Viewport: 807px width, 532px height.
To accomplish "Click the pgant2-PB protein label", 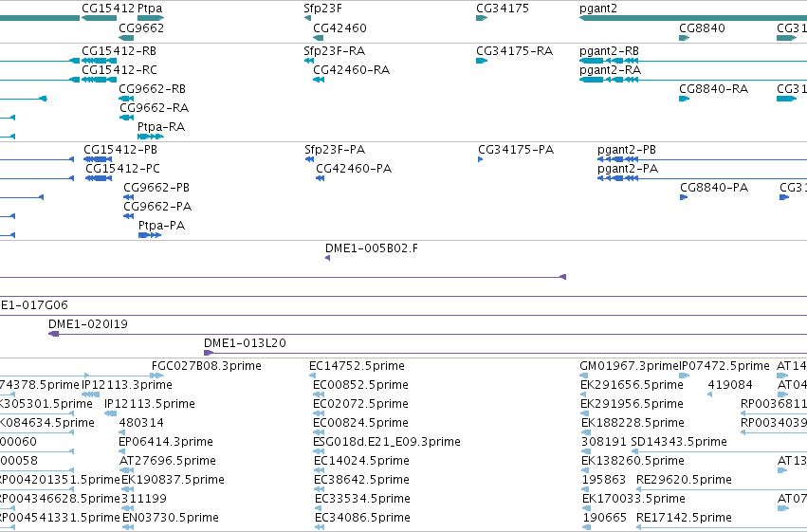I will point(627,150).
